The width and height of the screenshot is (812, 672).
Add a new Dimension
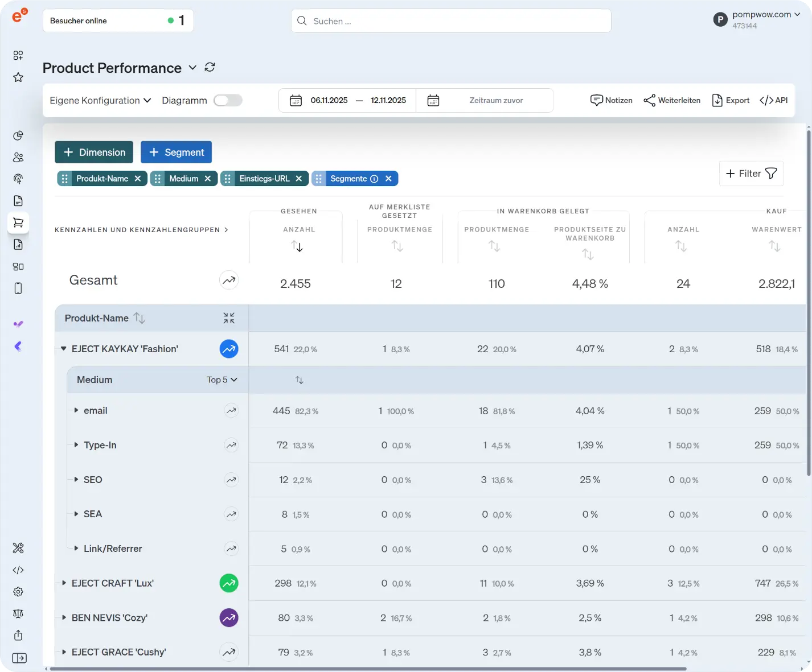coord(93,152)
